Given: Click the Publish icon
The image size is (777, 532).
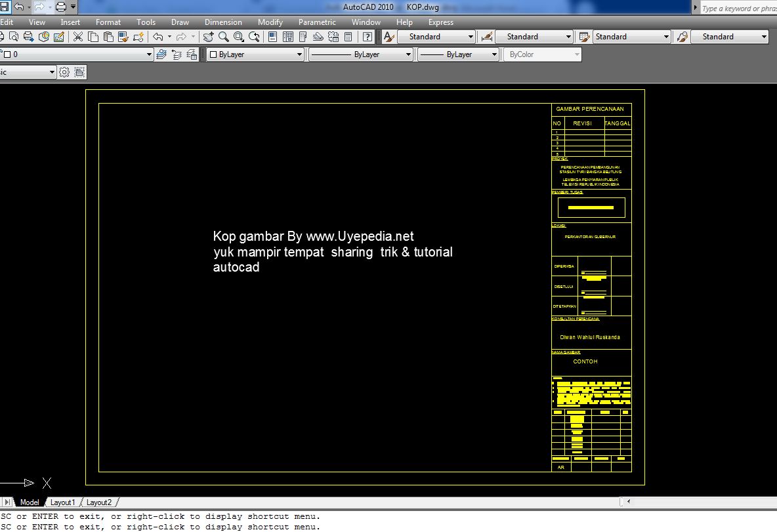Looking at the screenshot, I should tap(29, 37).
